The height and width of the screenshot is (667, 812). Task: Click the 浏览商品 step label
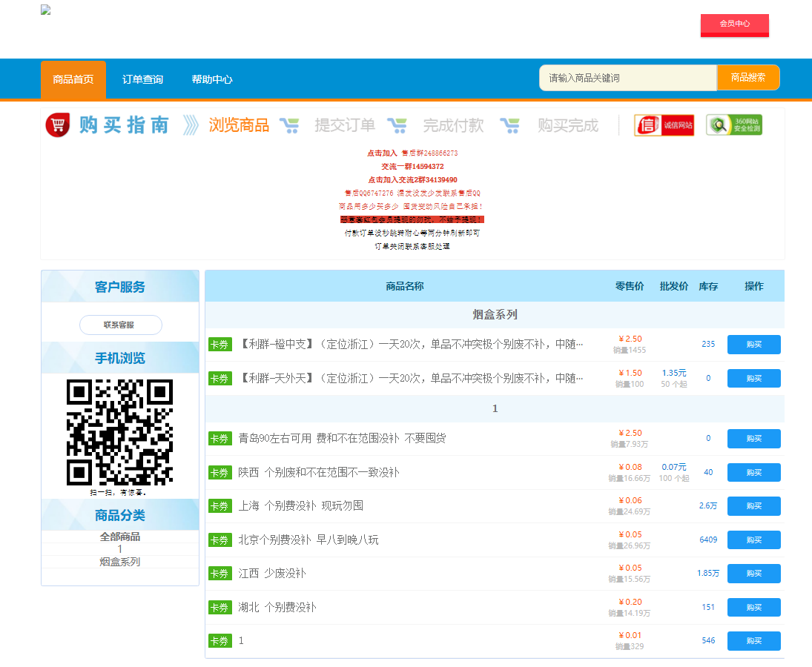tap(239, 125)
